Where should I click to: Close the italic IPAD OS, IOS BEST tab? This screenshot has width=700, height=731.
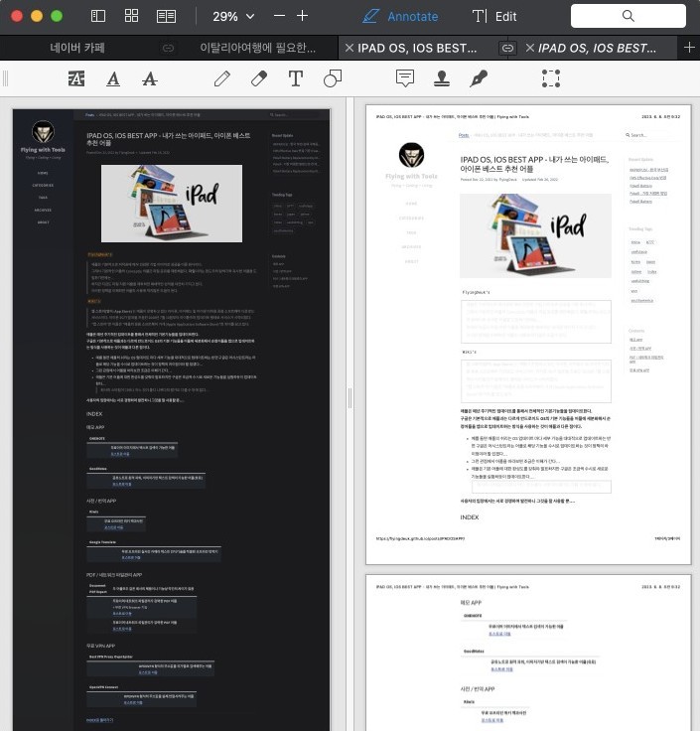[530, 48]
